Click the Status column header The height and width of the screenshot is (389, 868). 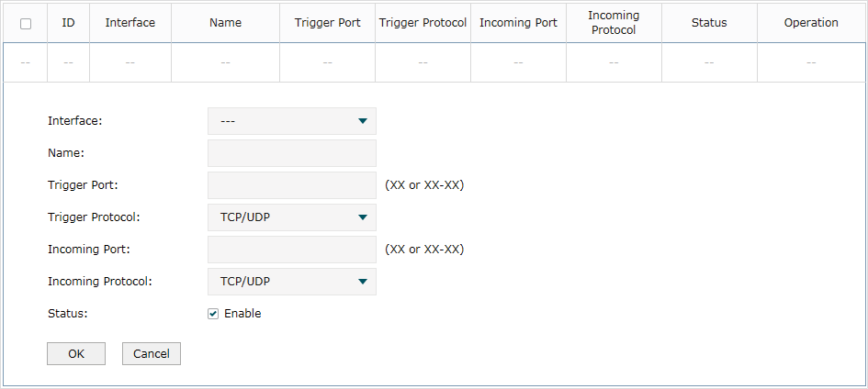(x=709, y=23)
